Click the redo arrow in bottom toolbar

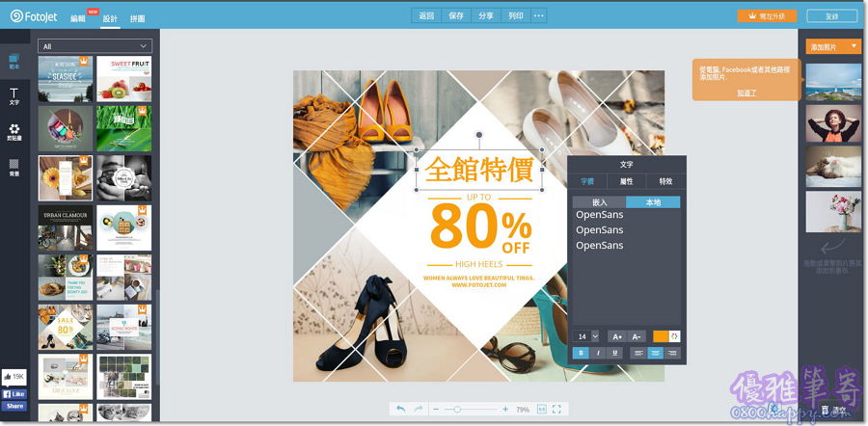[x=419, y=410]
